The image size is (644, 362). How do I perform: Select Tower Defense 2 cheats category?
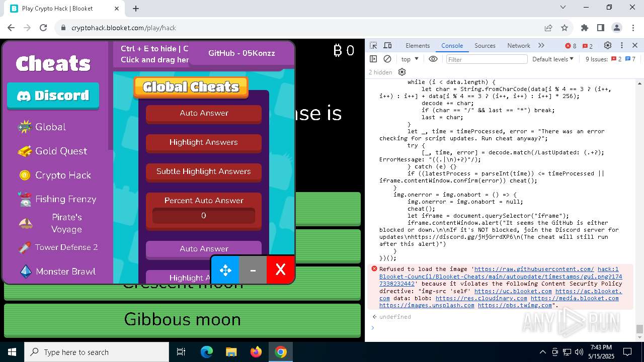(58, 247)
